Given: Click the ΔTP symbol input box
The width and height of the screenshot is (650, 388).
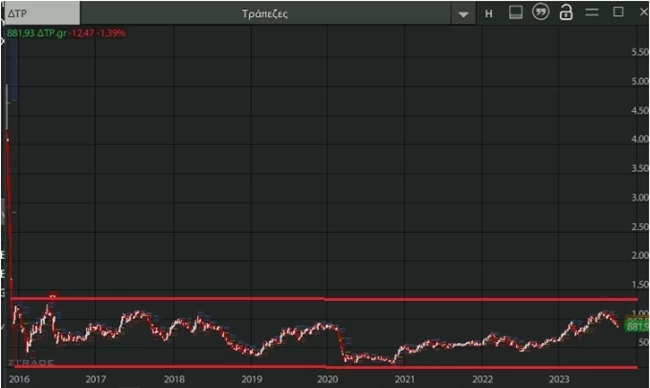Looking at the screenshot, I should click(x=42, y=13).
